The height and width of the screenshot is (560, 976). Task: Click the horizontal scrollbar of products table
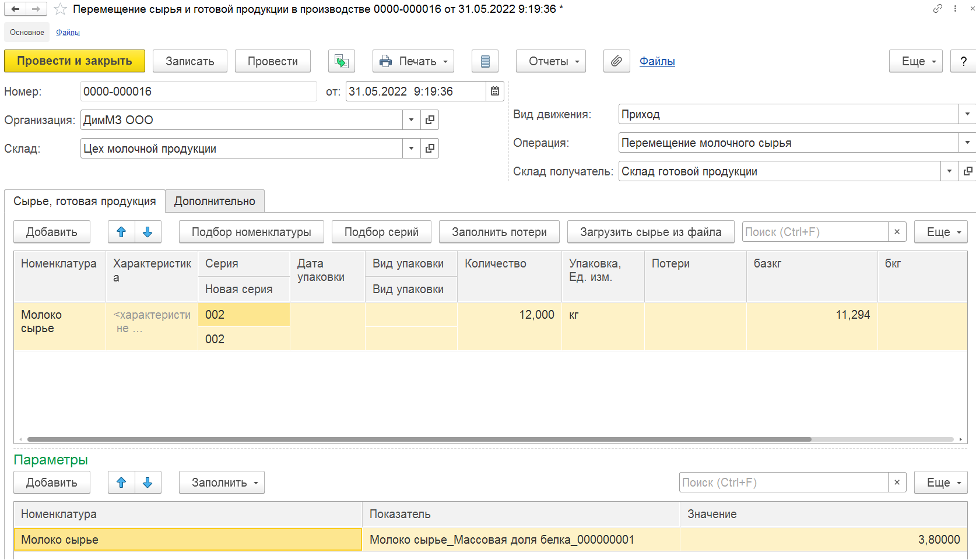[x=419, y=439]
